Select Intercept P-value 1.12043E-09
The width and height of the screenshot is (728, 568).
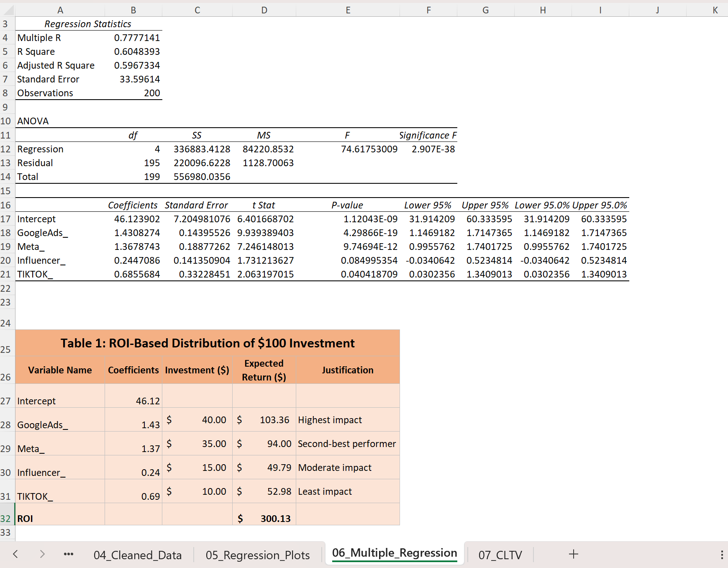click(348, 219)
